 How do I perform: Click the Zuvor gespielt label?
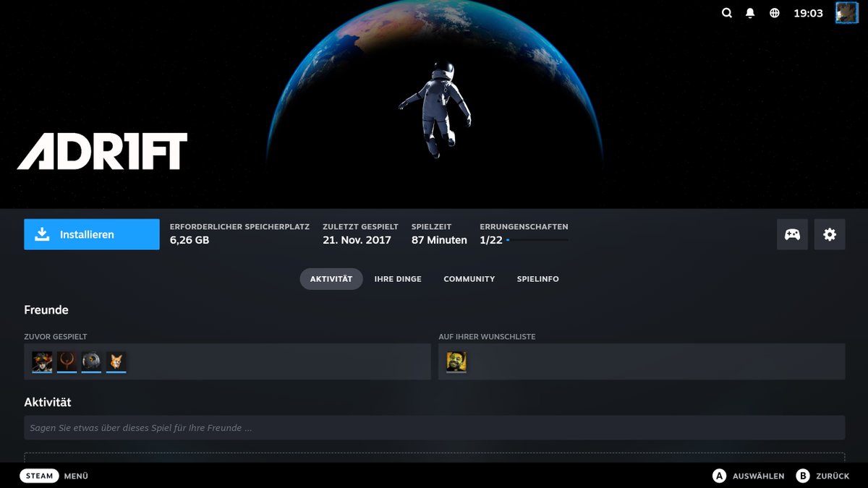pyautogui.click(x=56, y=337)
